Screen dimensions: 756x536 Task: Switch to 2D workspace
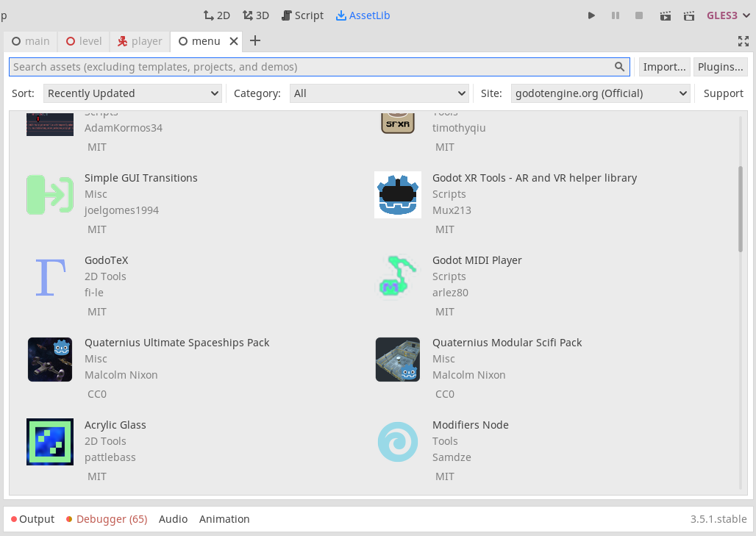pyautogui.click(x=216, y=15)
